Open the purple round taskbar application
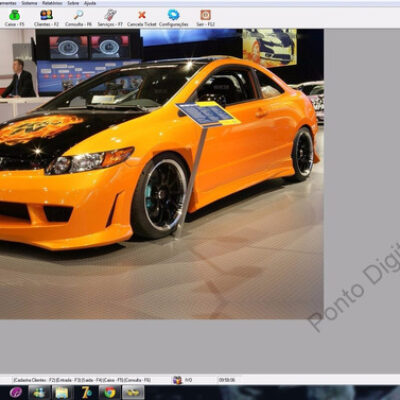 16,393
